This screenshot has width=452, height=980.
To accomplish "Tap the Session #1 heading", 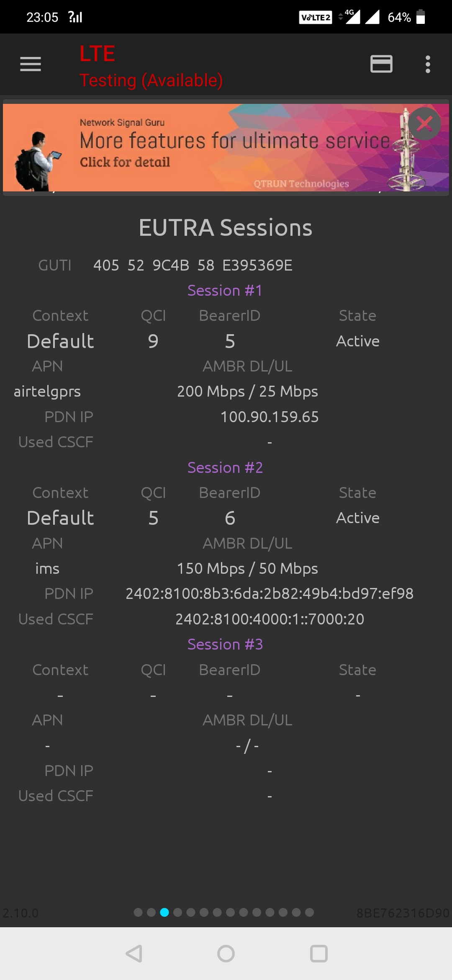I will [x=225, y=290].
